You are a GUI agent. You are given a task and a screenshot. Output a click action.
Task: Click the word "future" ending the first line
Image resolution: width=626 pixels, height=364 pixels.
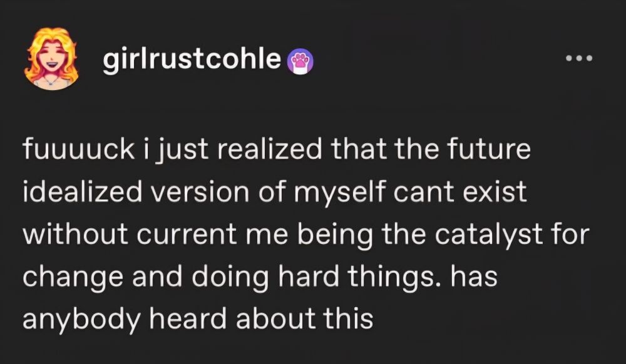[x=489, y=149]
